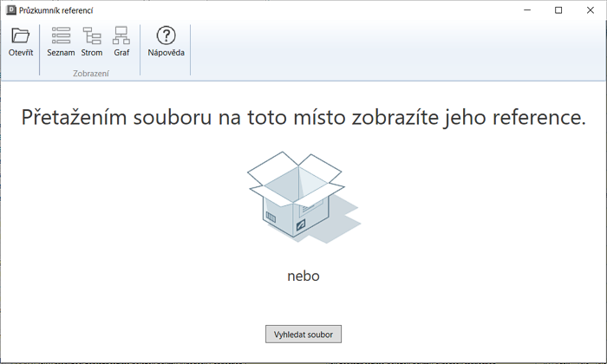Screen dimensions: 607x364
Task: Click the Graf text label
Action: tap(121, 53)
